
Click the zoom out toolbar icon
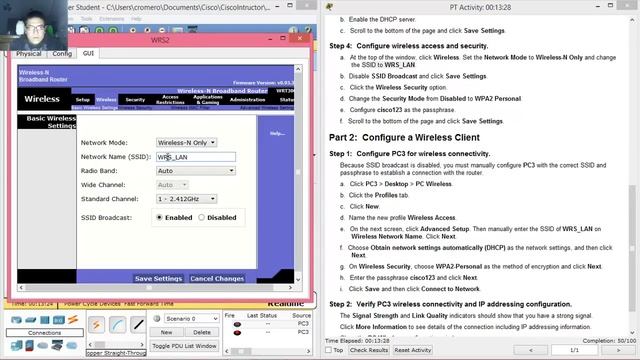162,30
